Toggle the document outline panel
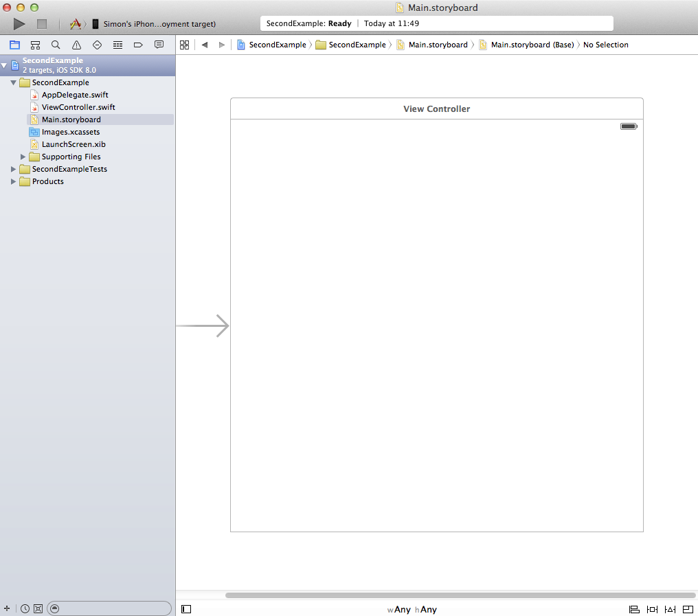 186,609
